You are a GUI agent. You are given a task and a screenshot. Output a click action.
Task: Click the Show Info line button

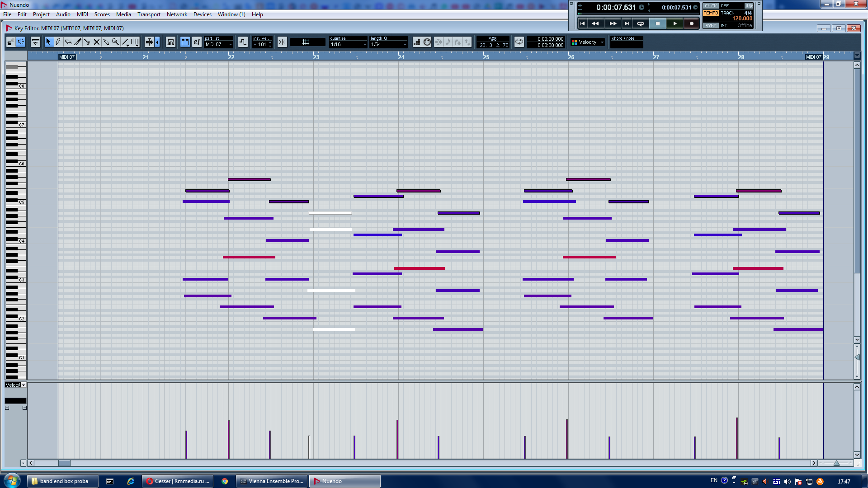click(35, 42)
